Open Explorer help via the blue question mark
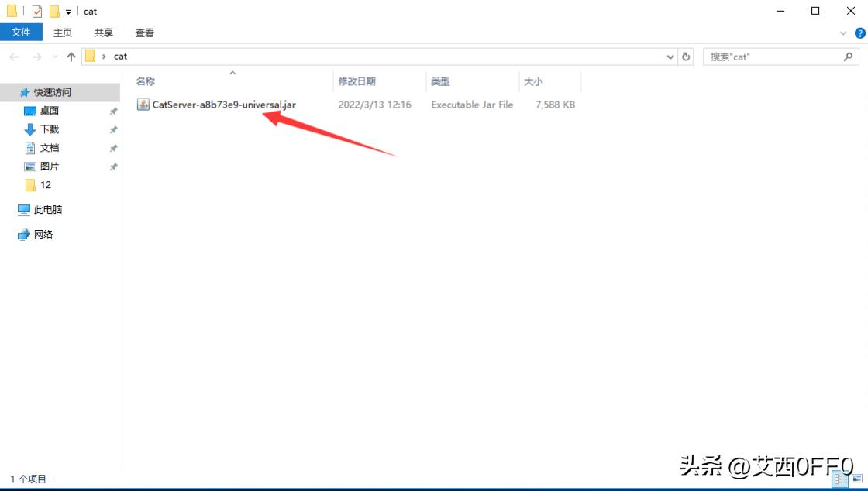The image size is (868, 491). pos(860,33)
